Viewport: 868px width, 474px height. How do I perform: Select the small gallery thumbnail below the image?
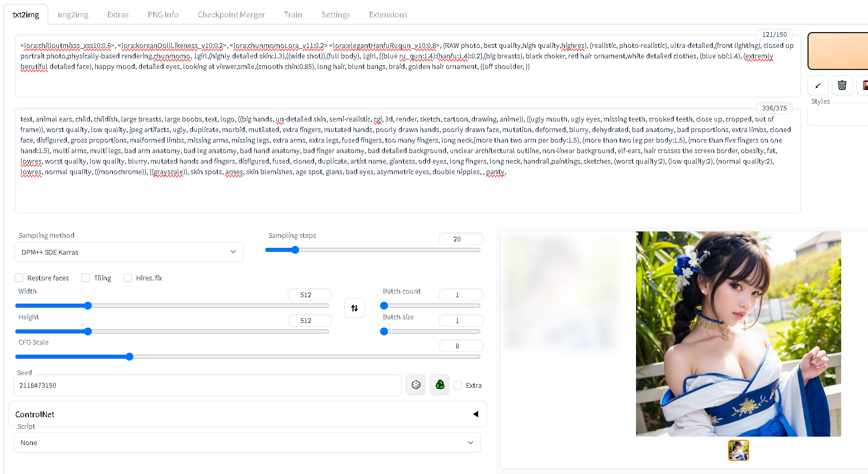(x=739, y=450)
